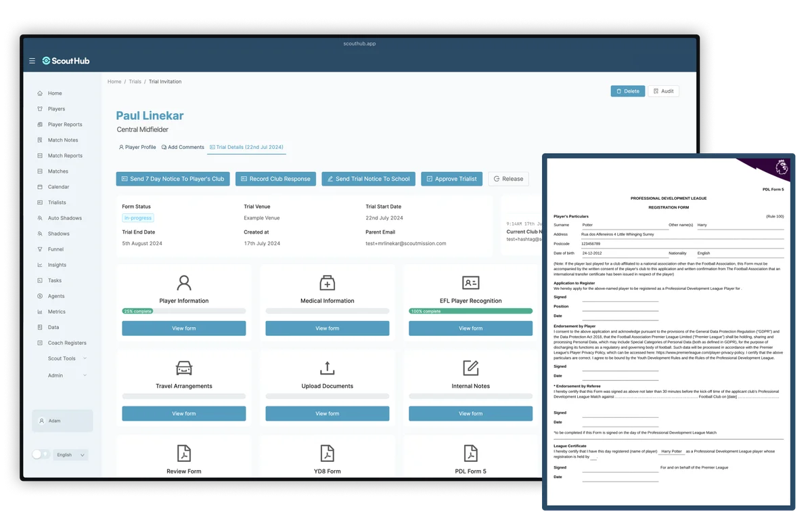Click the parent email test+mrlinekar@scoutmission.com
The image size is (812, 531).
406,243
